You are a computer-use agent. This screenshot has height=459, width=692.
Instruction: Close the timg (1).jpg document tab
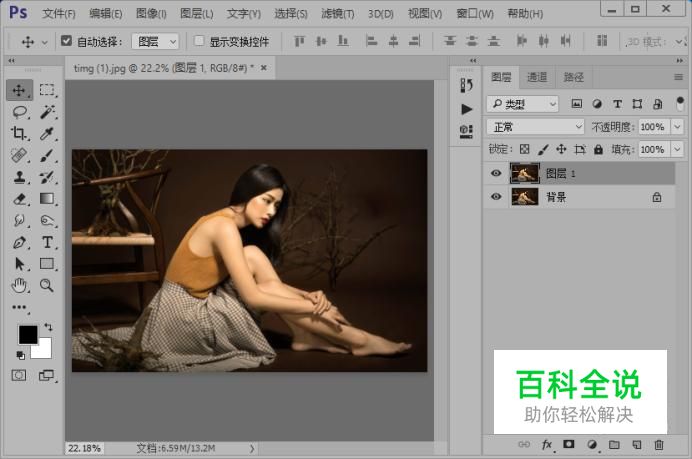(x=263, y=68)
